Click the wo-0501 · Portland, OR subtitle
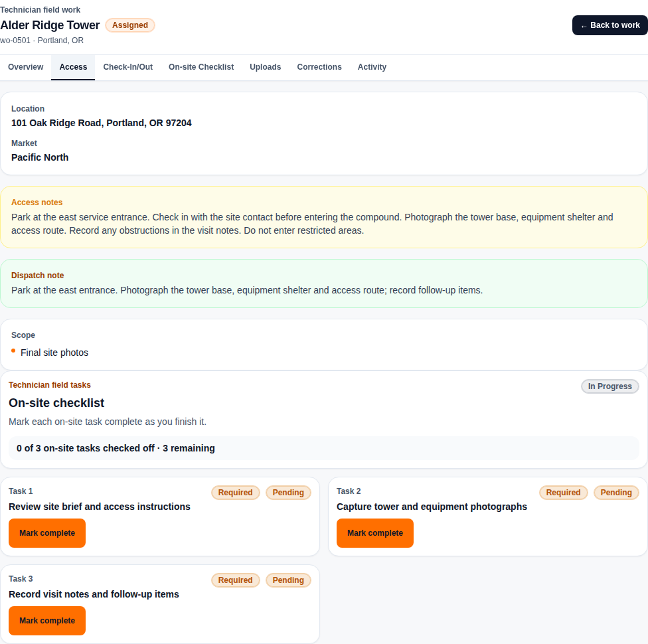The image size is (648, 644). tap(42, 40)
